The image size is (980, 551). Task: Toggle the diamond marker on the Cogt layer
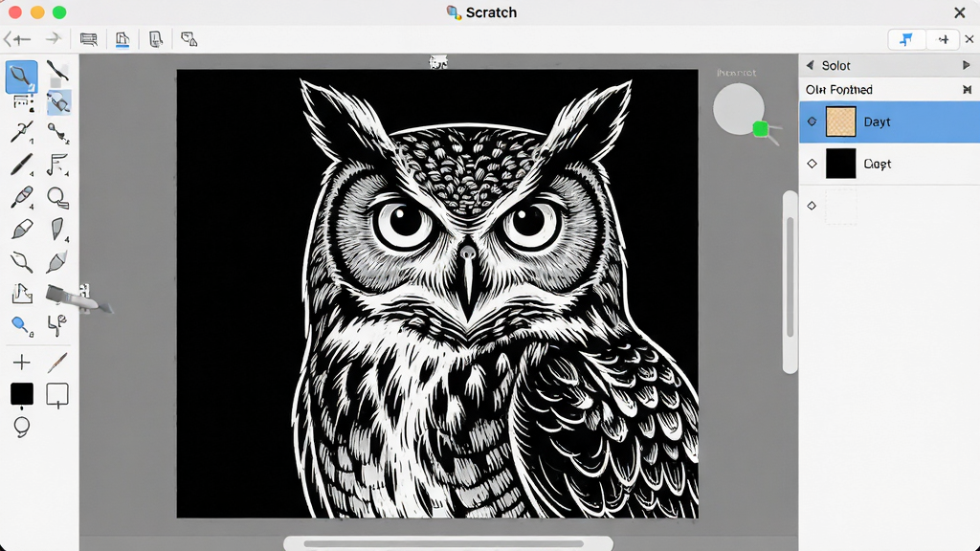point(812,164)
